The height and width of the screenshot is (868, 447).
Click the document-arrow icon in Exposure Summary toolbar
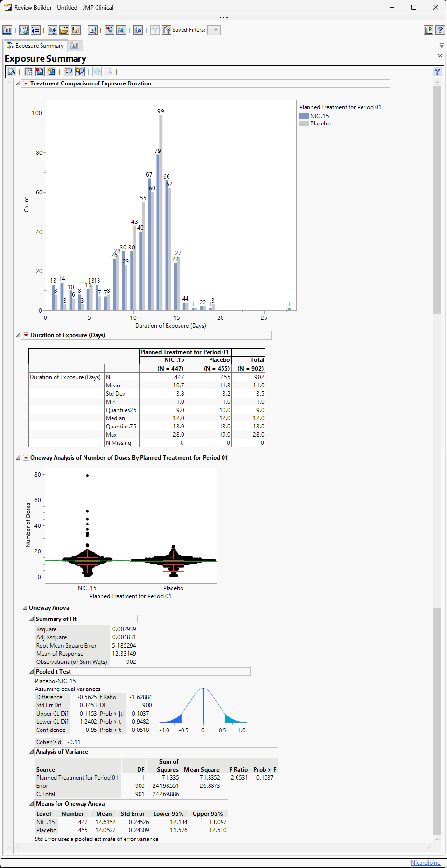(x=12, y=71)
